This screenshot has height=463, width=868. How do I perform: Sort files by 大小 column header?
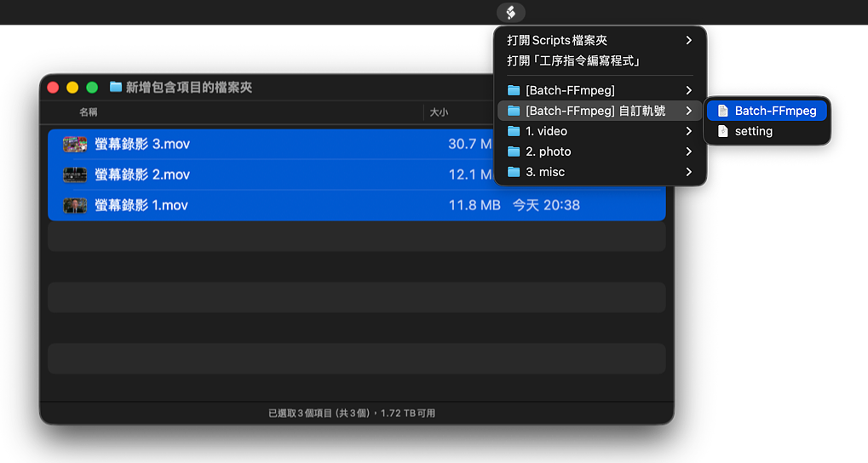tap(439, 112)
